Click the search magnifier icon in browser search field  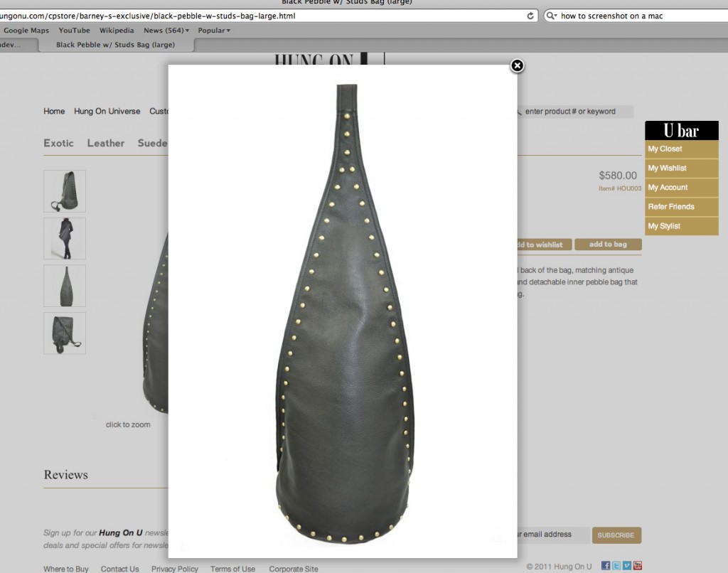[x=552, y=16]
